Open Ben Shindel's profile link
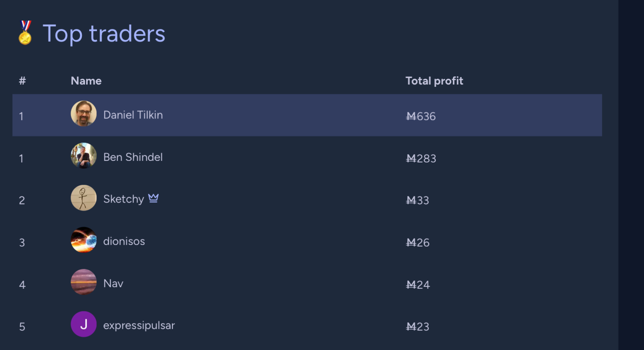 [133, 157]
